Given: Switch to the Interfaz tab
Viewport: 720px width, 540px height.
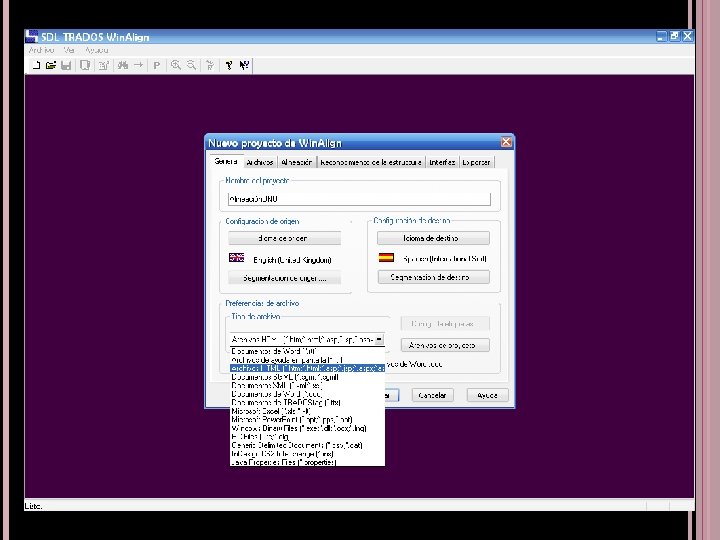Looking at the screenshot, I should pyautogui.click(x=442, y=162).
